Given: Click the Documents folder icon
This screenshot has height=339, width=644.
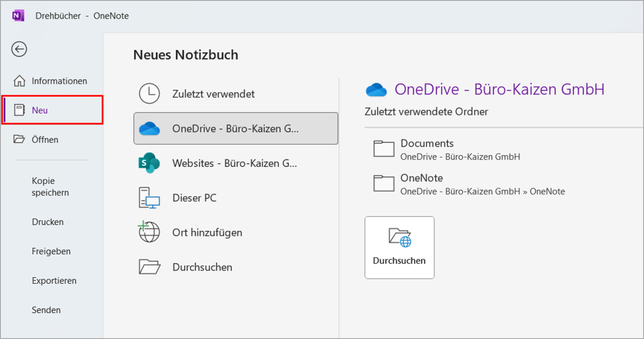Looking at the screenshot, I should point(383,148).
